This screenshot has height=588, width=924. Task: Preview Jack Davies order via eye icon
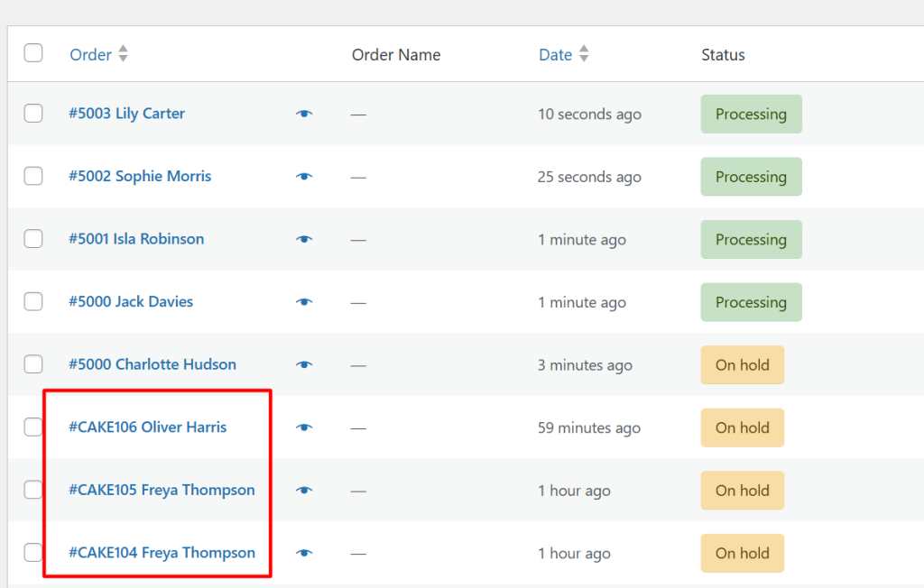(304, 302)
